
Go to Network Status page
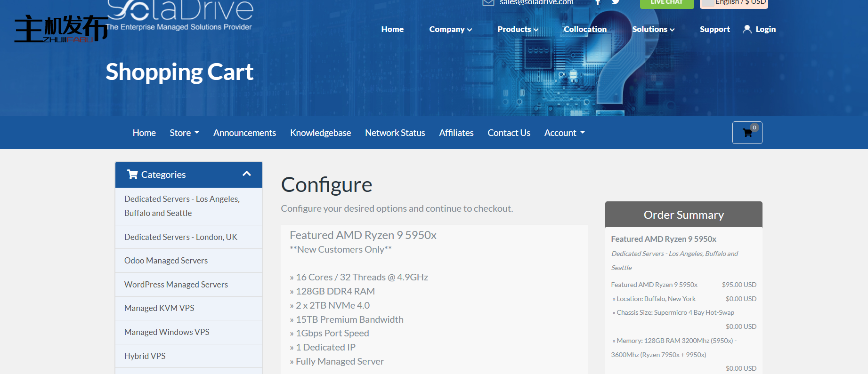[395, 133]
